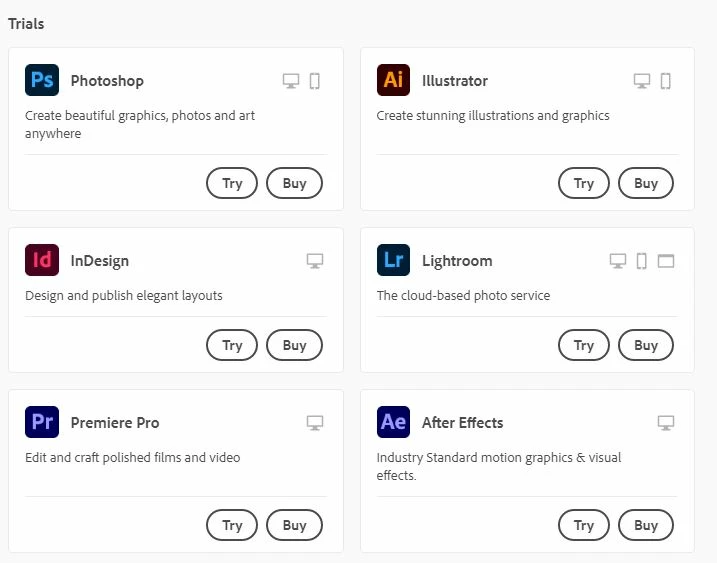The height and width of the screenshot is (563, 717).
Task: Try InDesign
Action: pos(232,345)
